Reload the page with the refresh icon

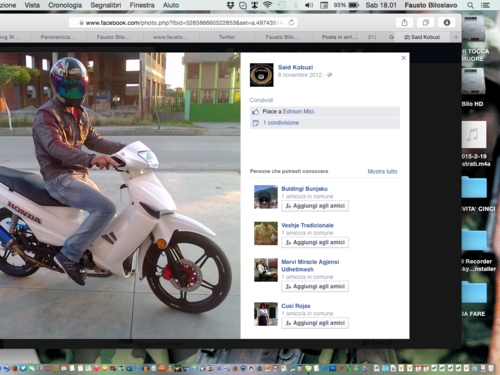(291, 23)
